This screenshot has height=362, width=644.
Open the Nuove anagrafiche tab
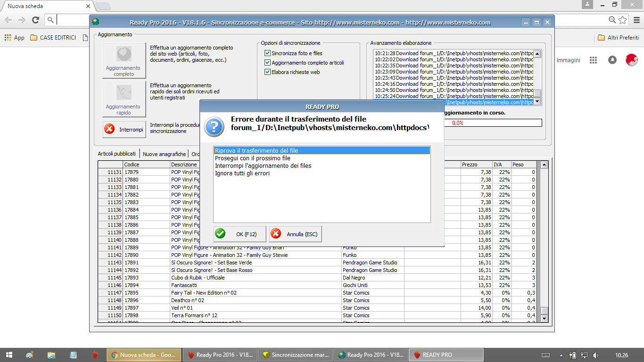click(x=164, y=154)
